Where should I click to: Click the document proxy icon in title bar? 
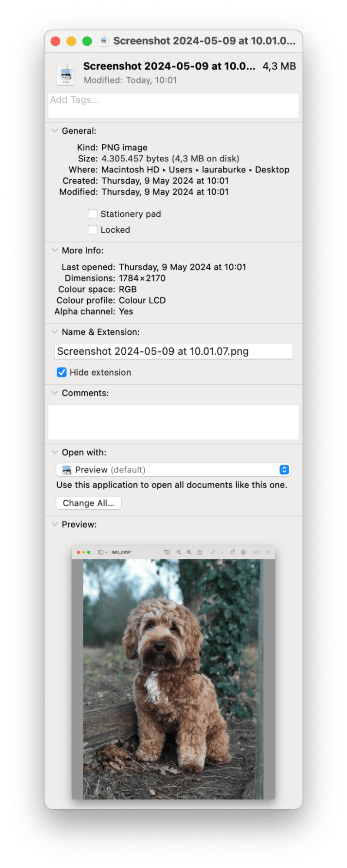click(x=103, y=41)
